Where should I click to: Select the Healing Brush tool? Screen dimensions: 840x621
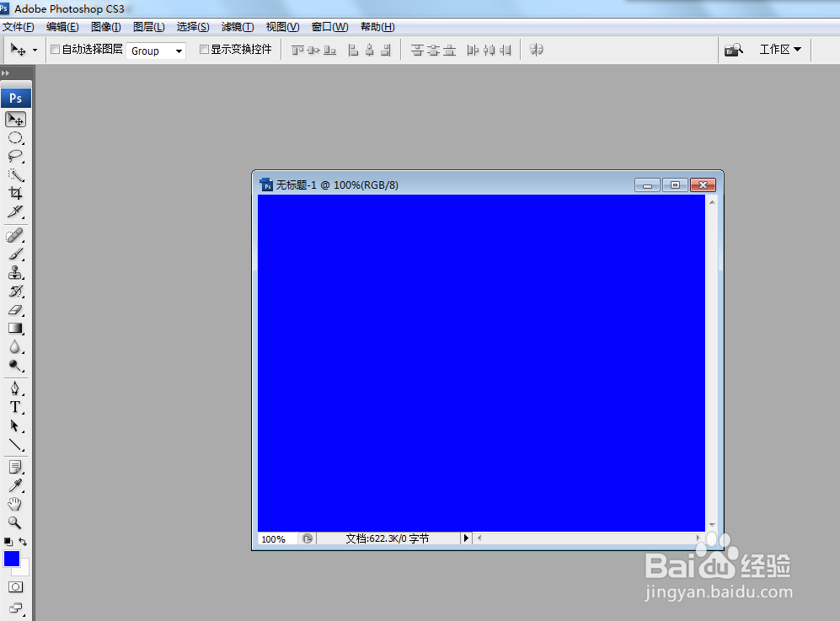(15, 235)
